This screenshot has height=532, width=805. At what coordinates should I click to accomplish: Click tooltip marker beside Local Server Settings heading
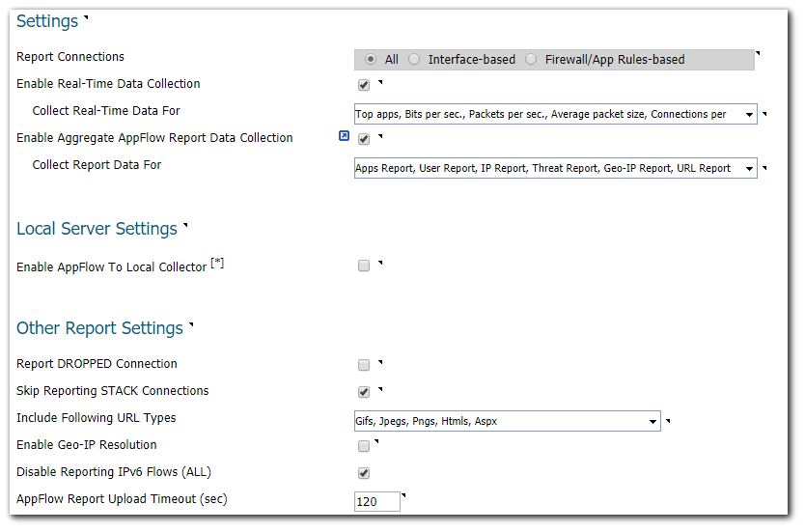tap(185, 225)
